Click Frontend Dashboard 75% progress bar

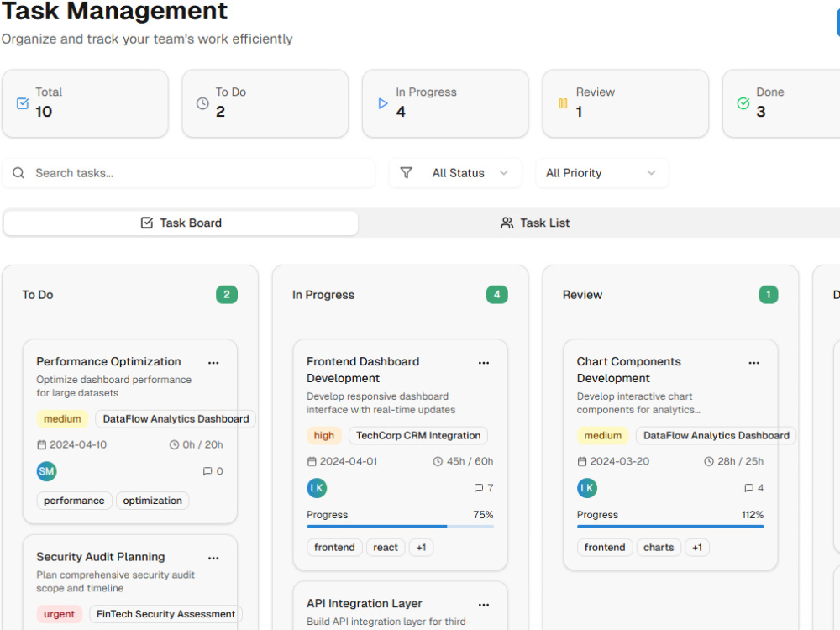pos(400,527)
